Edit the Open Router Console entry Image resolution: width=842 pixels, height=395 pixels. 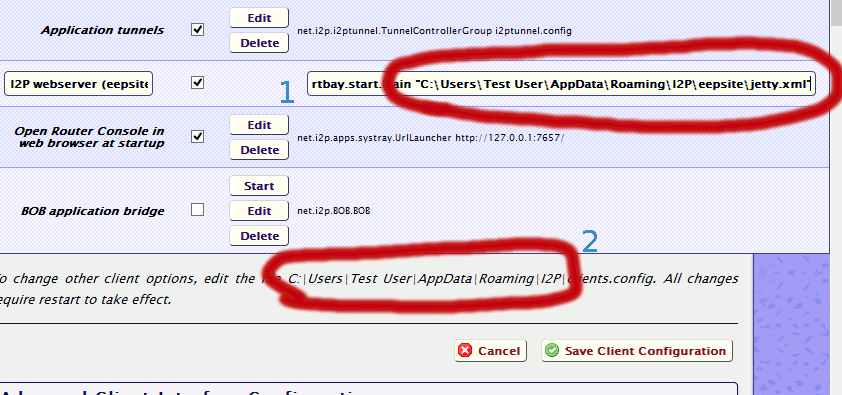tap(259, 125)
